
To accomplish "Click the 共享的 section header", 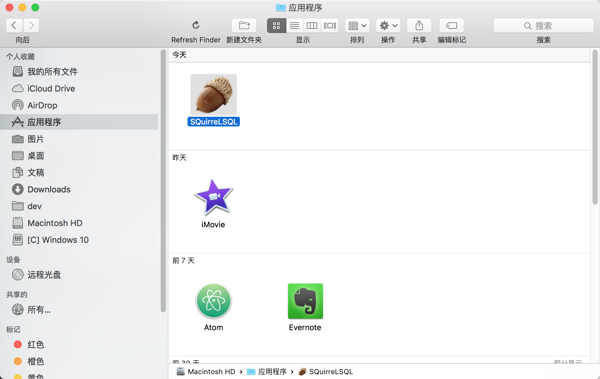I will pyautogui.click(x=17, y=294).
